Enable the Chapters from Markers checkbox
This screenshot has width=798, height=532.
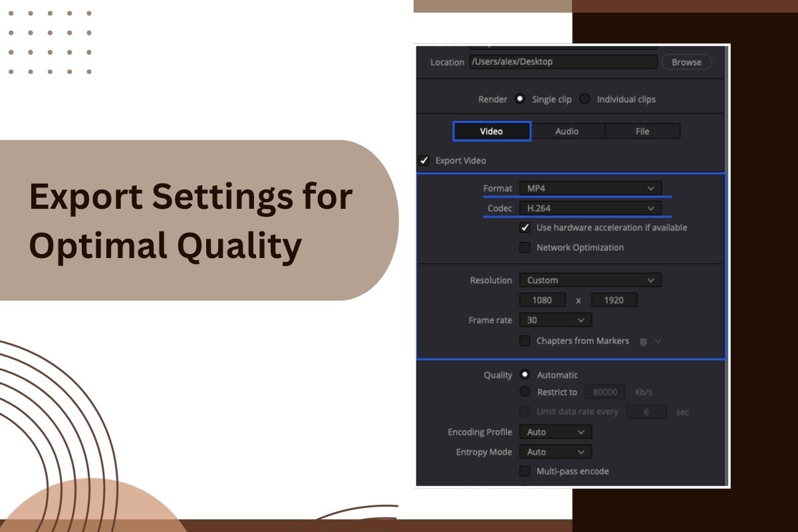(525, 341)
